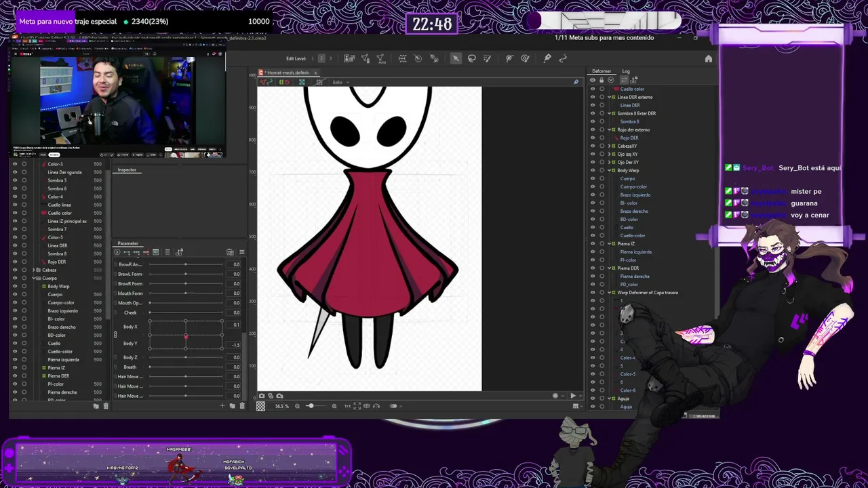Click the pin icon at canvas top right

(x=576, y=82)
